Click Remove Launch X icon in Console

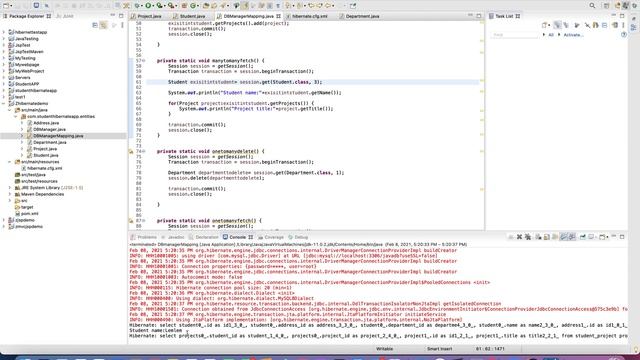coord(519,237)
